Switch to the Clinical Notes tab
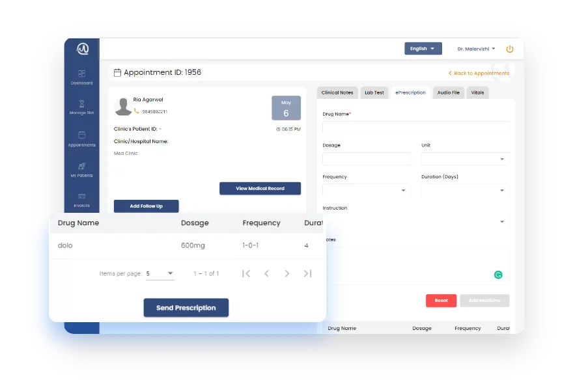Image resolution: width=588 pixels, height=384 pixels. pyautogui.click(x=337, y=92)
